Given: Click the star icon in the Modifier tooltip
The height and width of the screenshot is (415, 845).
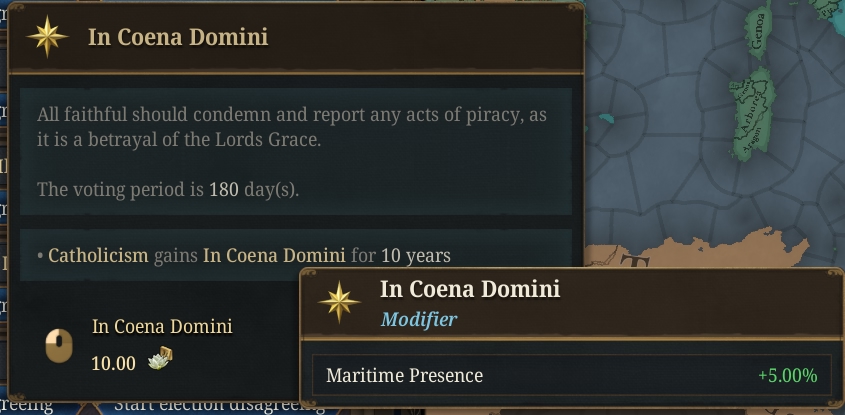Looking at the screenshot, I should [x=340, y=302].
